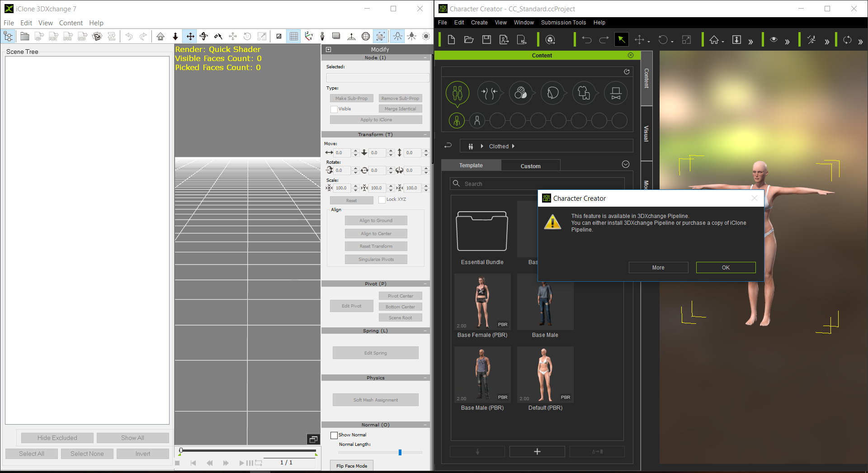
Task: Click Fit to view icon in Character Creator
Action: 736,40
